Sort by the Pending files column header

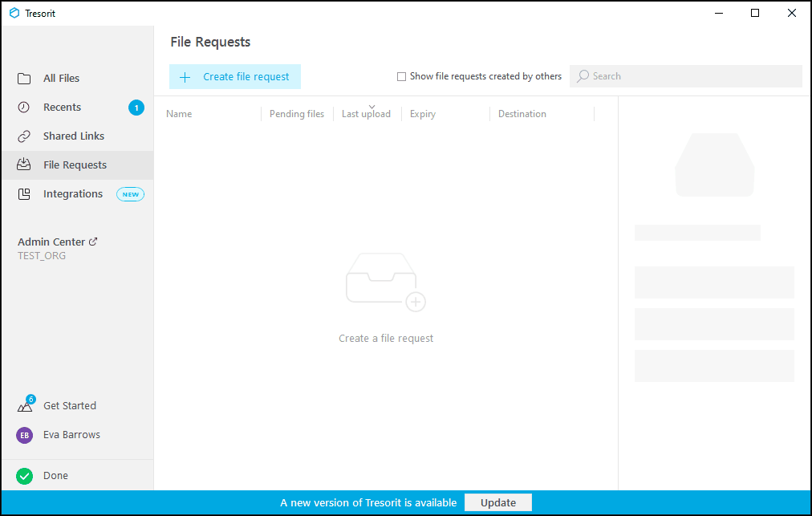pos(297,114)
